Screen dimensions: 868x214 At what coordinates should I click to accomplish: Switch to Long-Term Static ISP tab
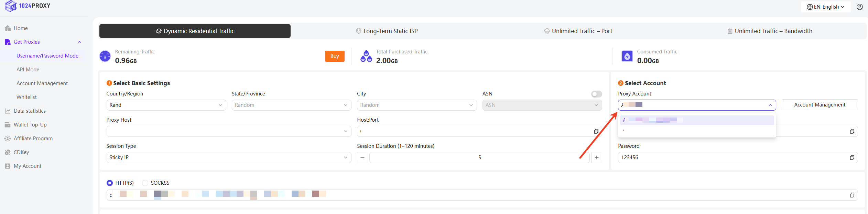point(387,31)
